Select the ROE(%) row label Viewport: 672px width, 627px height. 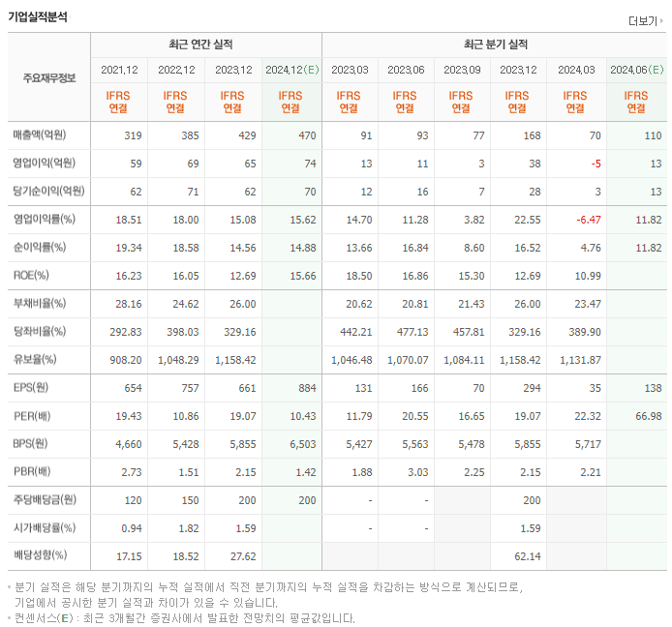click(31, 276)
